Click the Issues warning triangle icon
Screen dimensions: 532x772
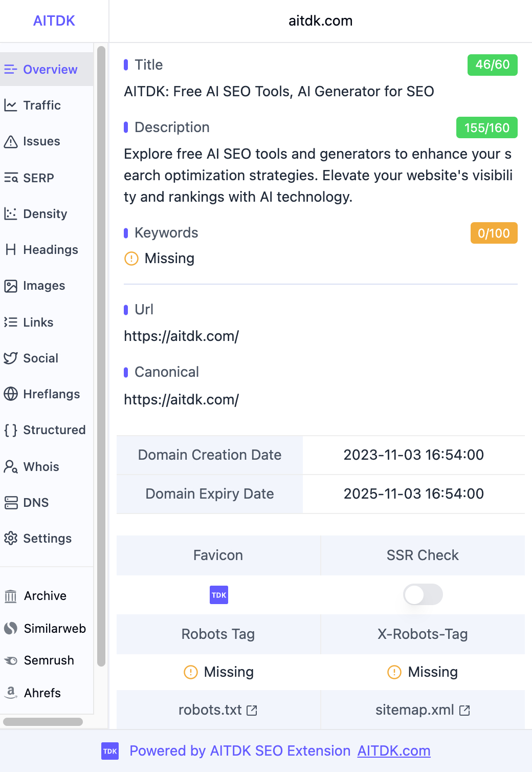pyautogui.click(x=10, y=141)
